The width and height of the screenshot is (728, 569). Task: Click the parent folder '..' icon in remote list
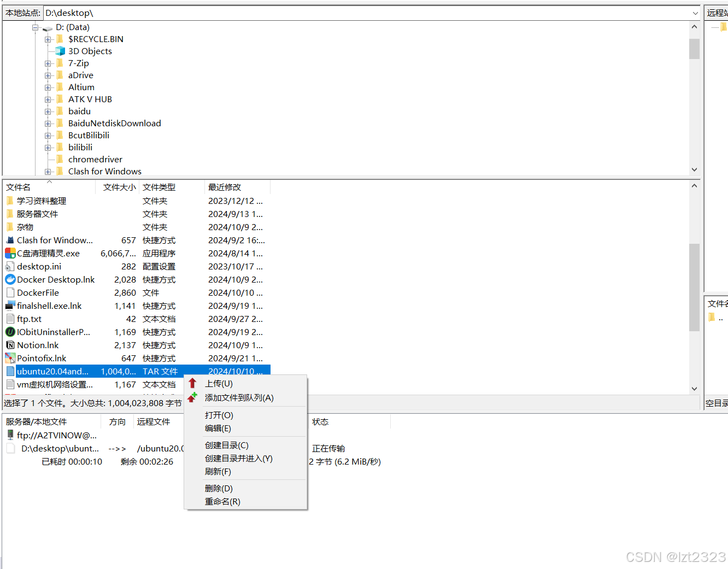(x=712, y=317)
